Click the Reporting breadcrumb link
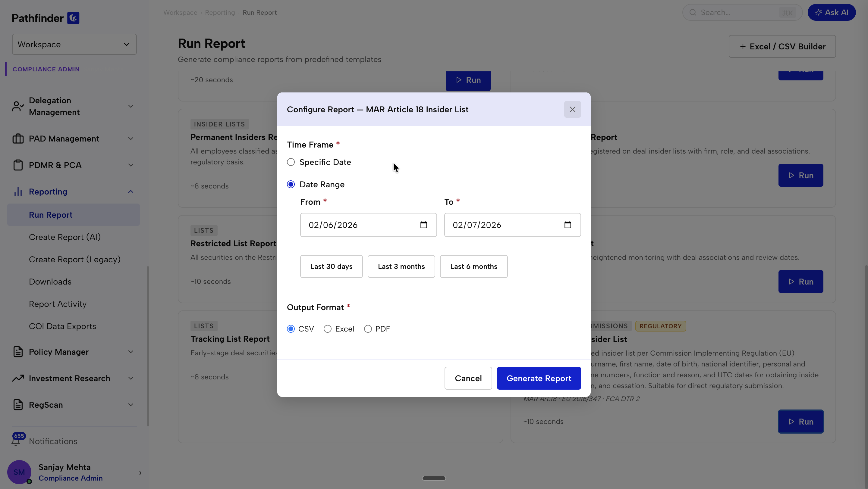The width and height of the screenshot is (868, 489). coord(220,12)
